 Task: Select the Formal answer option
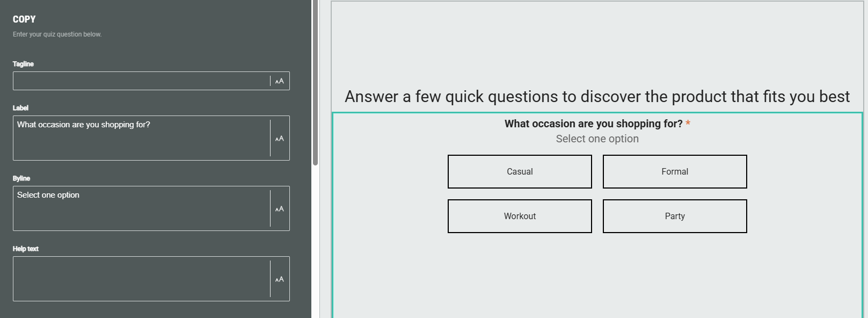point(675,172)
